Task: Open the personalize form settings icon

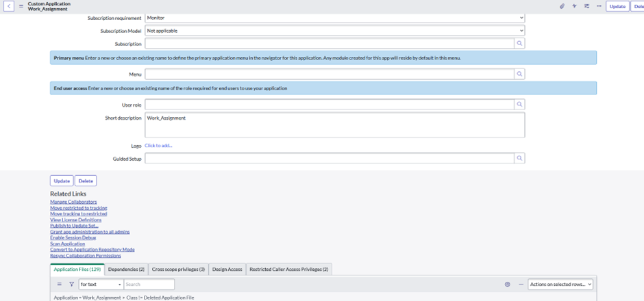Action: click(586, 6)
